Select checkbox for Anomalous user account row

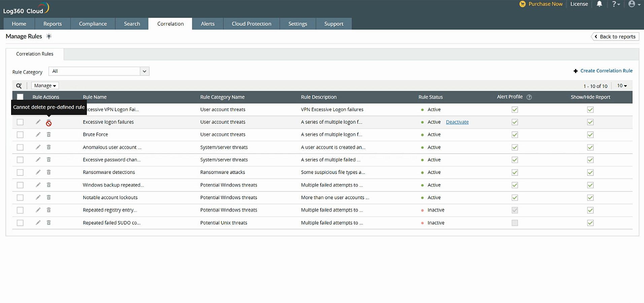click(x=20, y=147)
